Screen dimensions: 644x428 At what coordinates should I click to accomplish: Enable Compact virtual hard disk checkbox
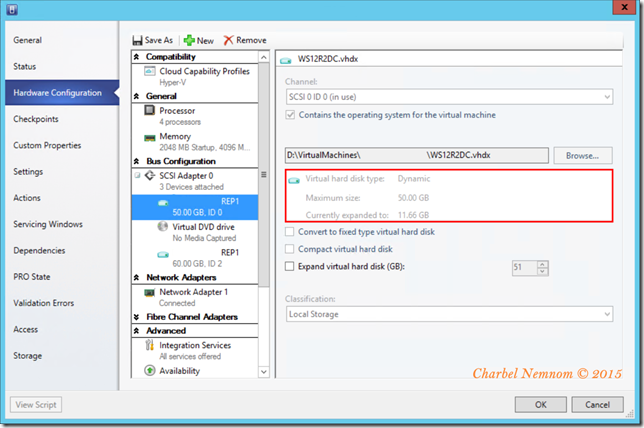click(x=290, y=249)
